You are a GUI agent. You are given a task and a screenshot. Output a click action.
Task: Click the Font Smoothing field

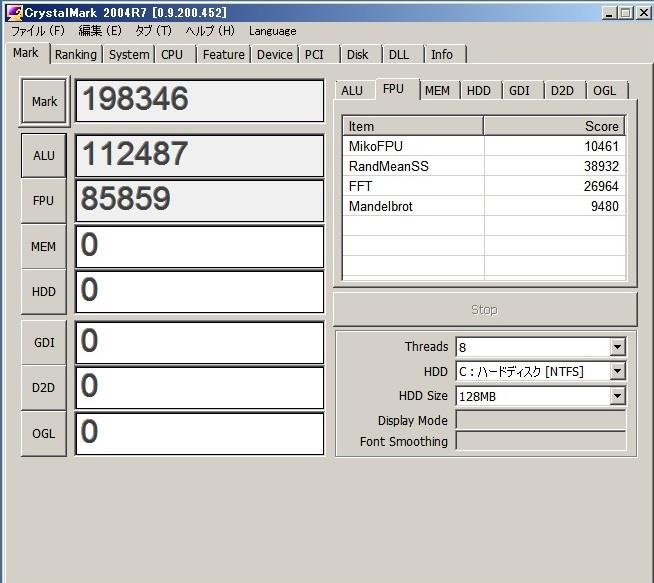pyautogui.click(x=541, y=441)
